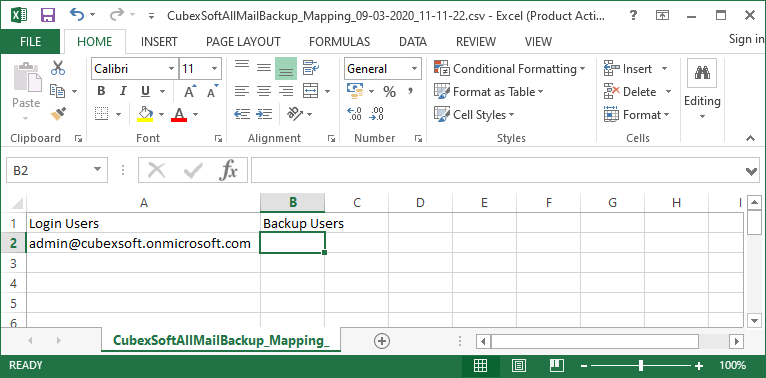Open Excel Help question mark
The image size is (766, 378).
(634, 15)
